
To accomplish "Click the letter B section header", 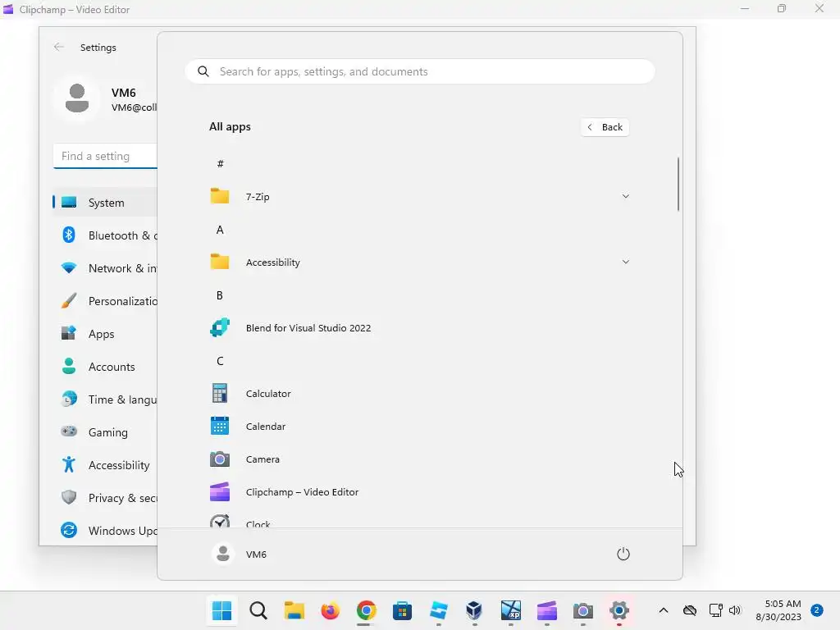I will click(x=220, y=295).
